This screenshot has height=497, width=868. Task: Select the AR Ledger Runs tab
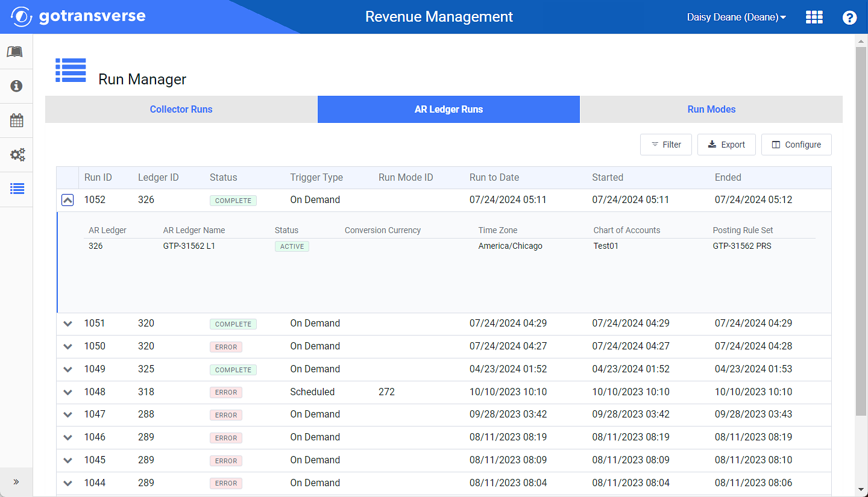click(448, 109)
